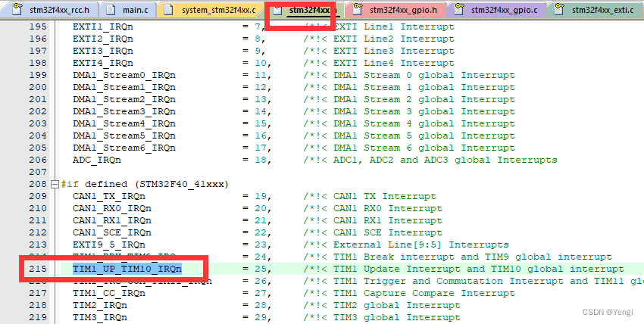644x324 pixels.
Task: Open the stm32f4xx_gpio.h tab
Action: 395,10
